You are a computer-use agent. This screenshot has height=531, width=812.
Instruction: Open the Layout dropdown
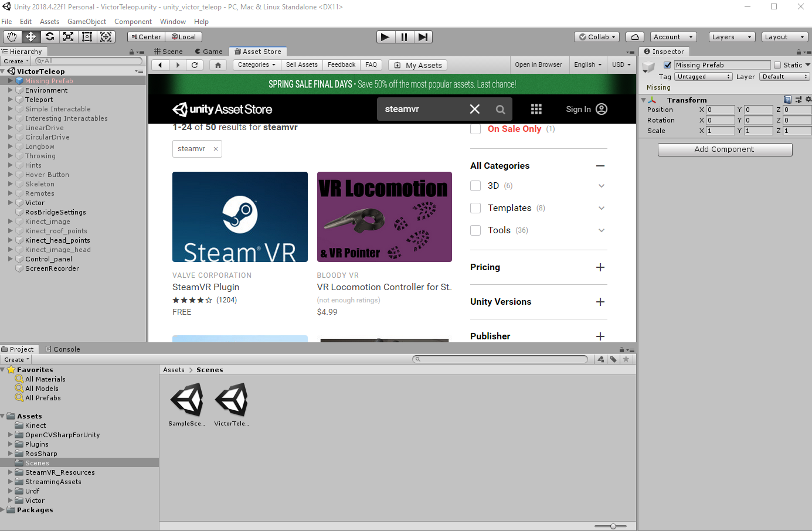coord(784,37)
